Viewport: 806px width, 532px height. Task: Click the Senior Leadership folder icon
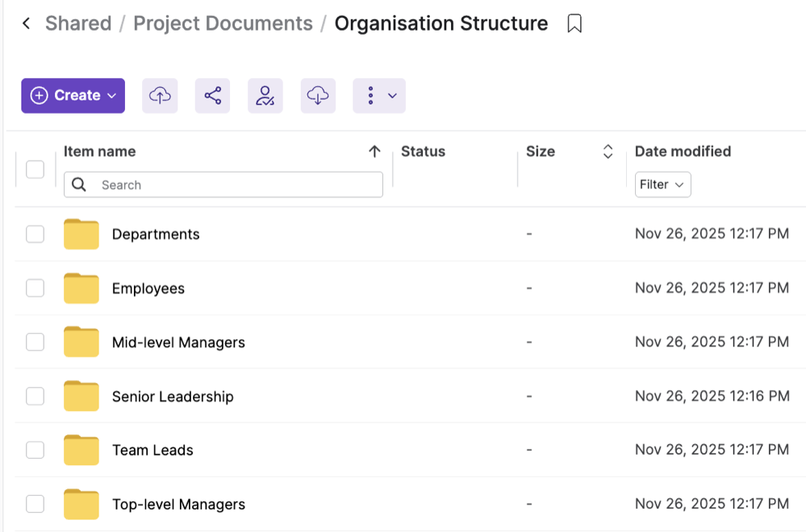click(x=81, y=396)
